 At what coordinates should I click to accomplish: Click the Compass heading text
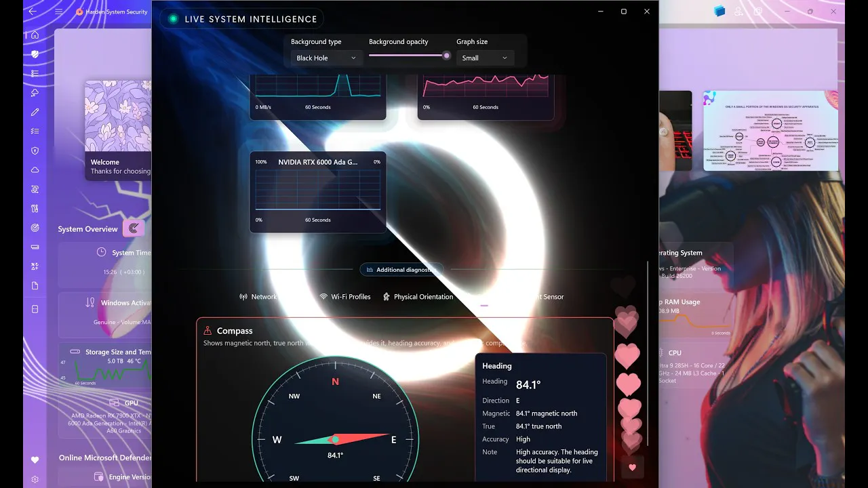tap(235, 331)
